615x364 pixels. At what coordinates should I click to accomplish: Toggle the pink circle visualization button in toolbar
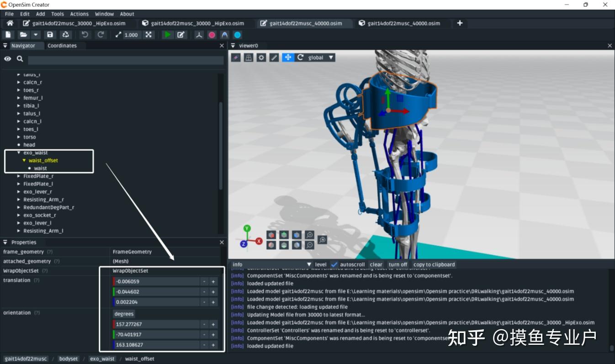coord(212,35)
